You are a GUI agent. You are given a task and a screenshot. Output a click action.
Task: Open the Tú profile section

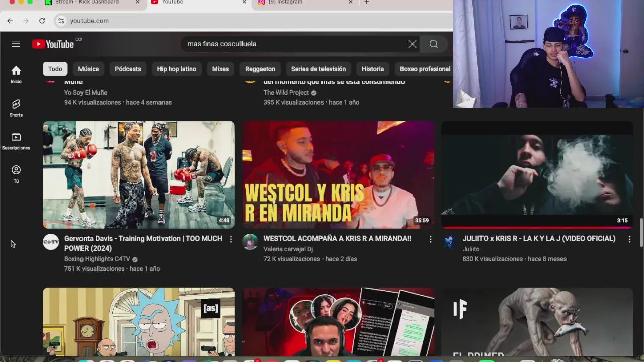(x=16, y=174)
